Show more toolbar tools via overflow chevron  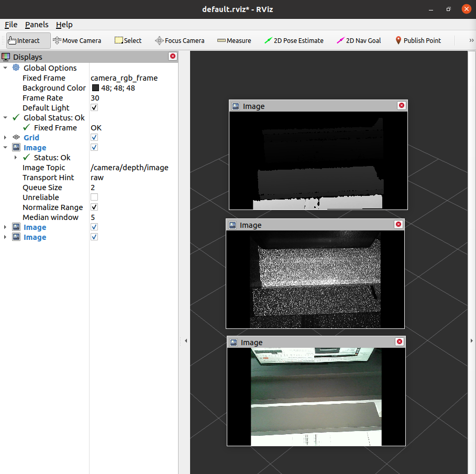pyautogui.click(x=471, y=40)
